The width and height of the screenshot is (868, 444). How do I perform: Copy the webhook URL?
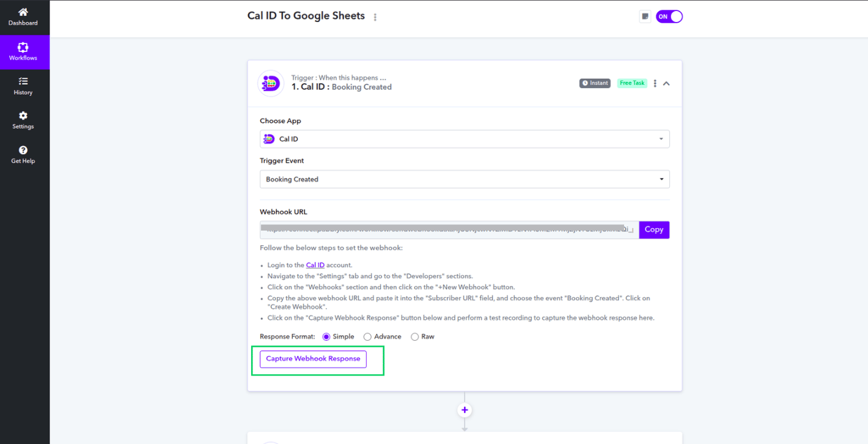pos(654,230)
